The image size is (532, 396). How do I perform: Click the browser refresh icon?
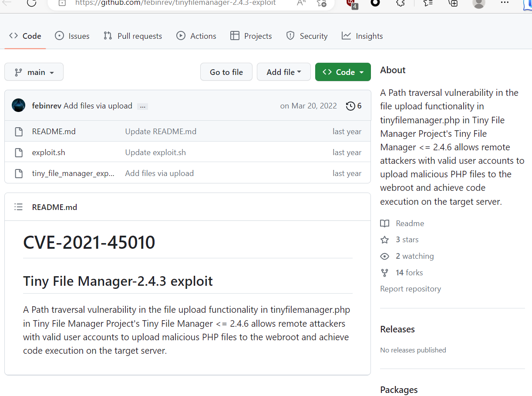click(x=31, y=3)
